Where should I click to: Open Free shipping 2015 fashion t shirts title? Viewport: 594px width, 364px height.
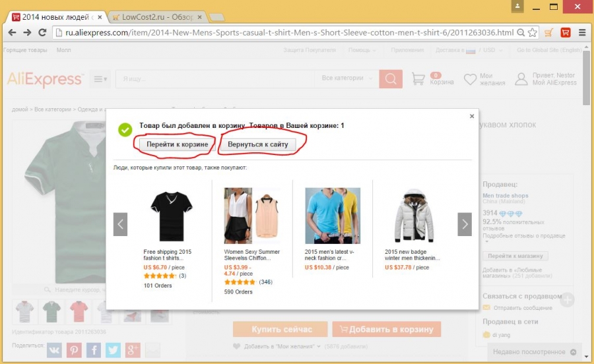(x=167, y=255)
